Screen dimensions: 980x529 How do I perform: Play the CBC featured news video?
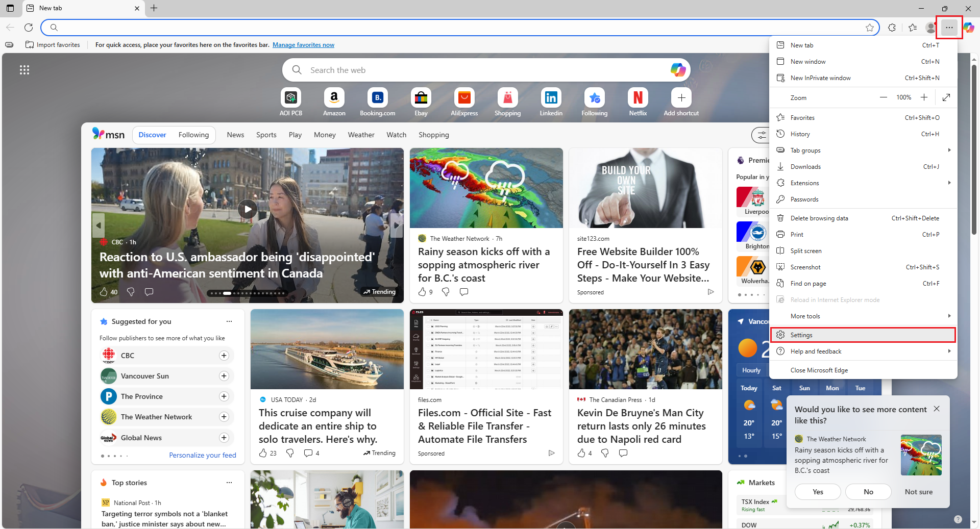pyautogui.click(x=247, y=209)
